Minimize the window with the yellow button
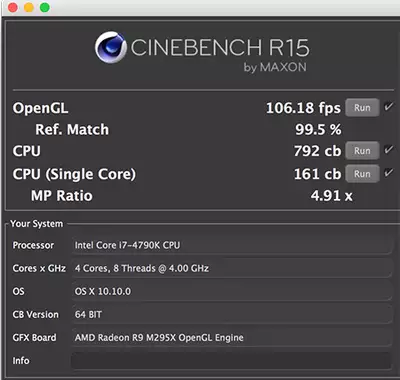 29,7
